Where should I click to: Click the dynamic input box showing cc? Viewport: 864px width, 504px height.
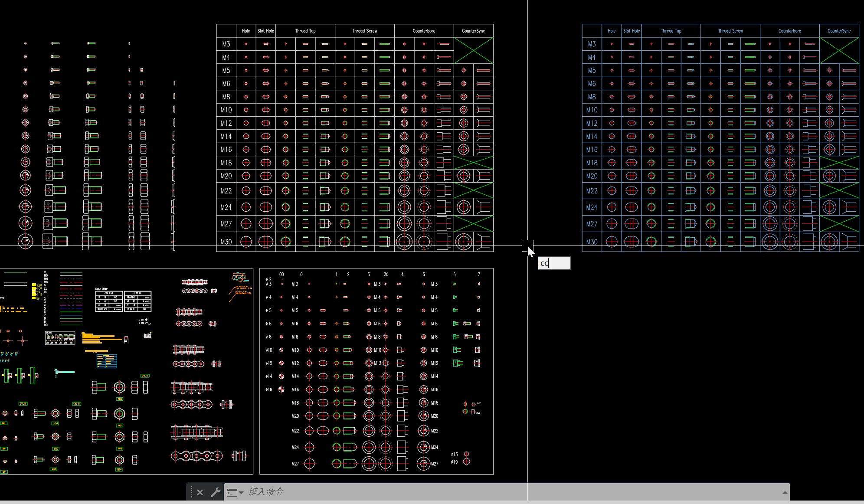click(x=554, y=263)
